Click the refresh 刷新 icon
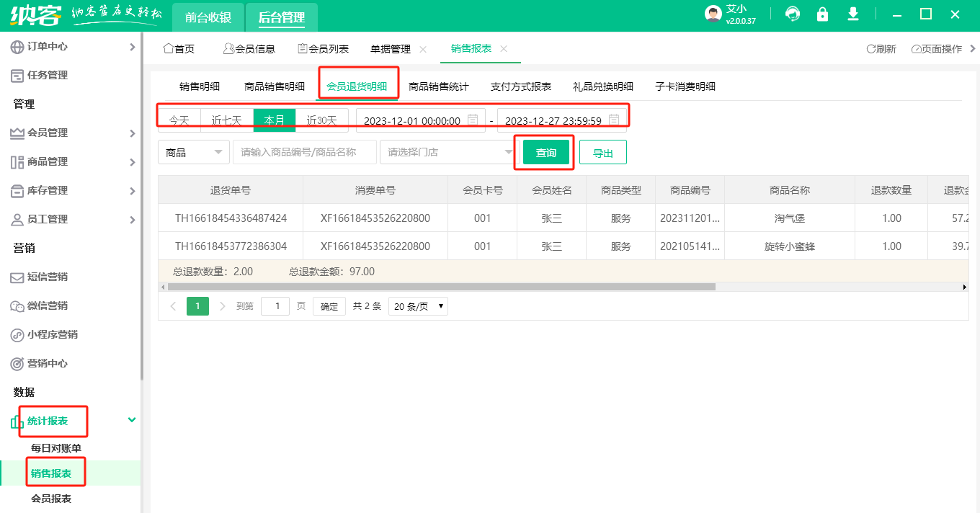This screenshot has height=513, width=980. coord(871,49)
